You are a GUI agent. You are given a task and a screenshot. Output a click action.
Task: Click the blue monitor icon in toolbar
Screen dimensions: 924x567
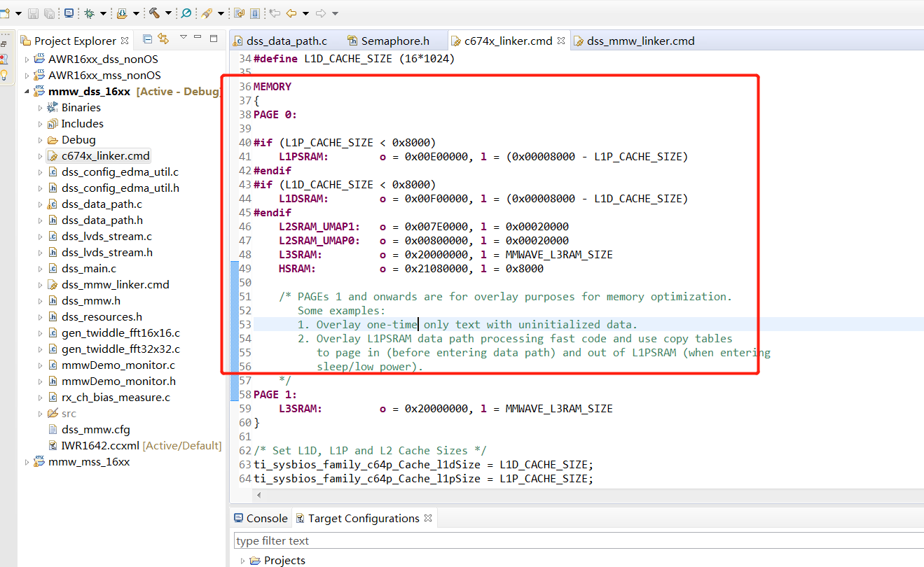point(69,13)
